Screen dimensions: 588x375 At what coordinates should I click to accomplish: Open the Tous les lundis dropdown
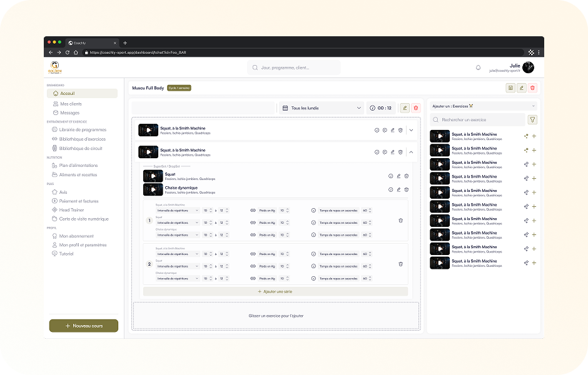[320, 107]
